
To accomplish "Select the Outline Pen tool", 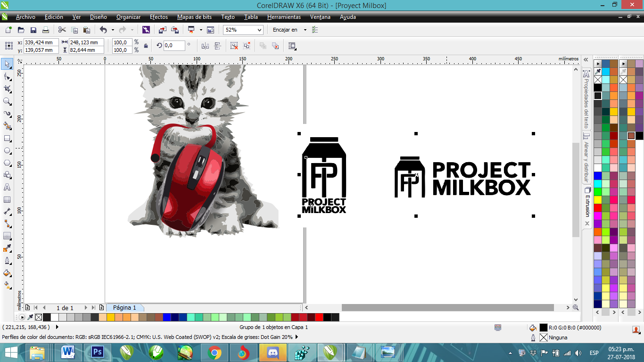I will coord(7,261).
